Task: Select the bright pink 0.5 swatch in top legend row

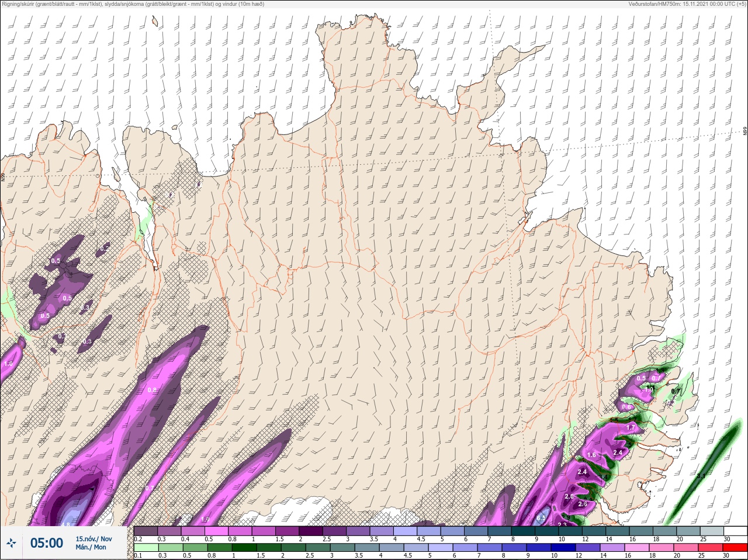Action: (x=217, y=531)
